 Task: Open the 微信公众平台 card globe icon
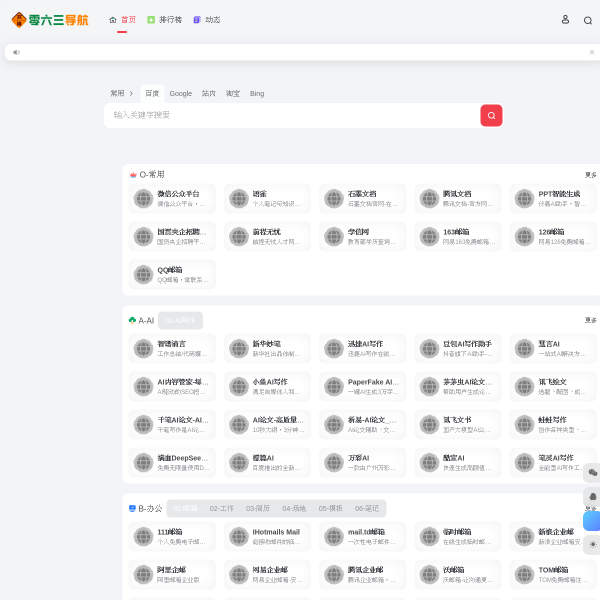[x=143, y=199]
